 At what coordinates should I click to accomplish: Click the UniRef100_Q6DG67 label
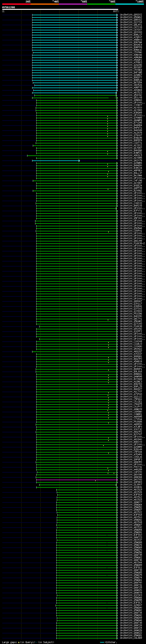[131, 301]
